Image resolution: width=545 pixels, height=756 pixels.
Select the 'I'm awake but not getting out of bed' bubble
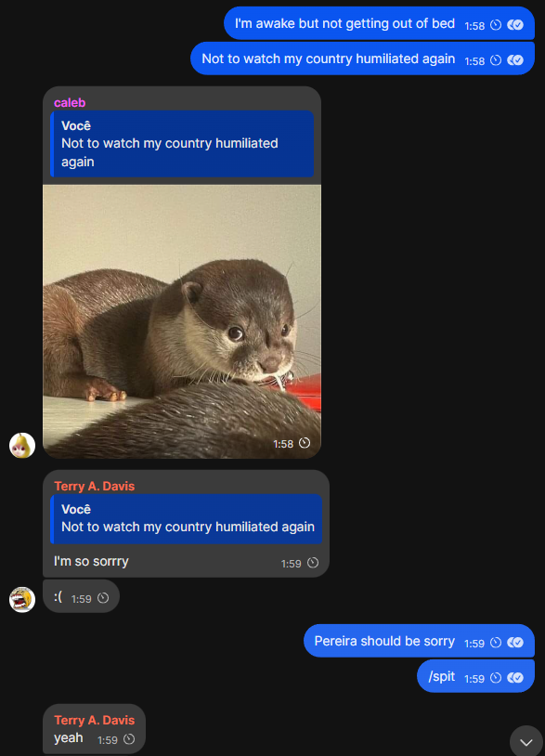pyautogui.click(x=379, y=23)
